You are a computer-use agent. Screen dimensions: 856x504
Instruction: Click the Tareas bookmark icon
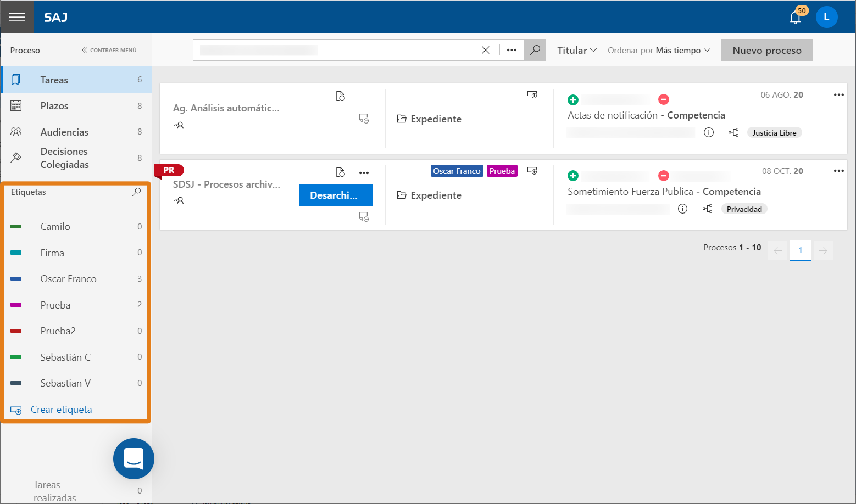click(x=16, y=80)
